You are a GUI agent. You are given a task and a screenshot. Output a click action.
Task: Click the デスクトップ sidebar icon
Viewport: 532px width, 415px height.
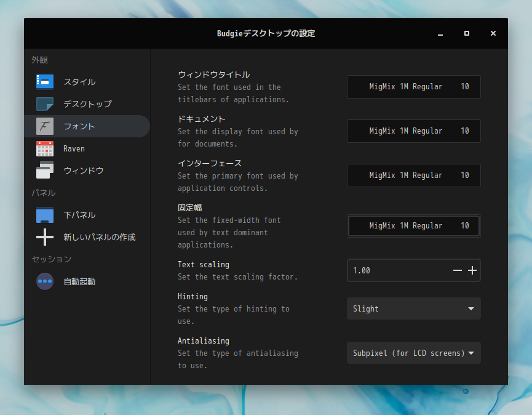(45, 104)
